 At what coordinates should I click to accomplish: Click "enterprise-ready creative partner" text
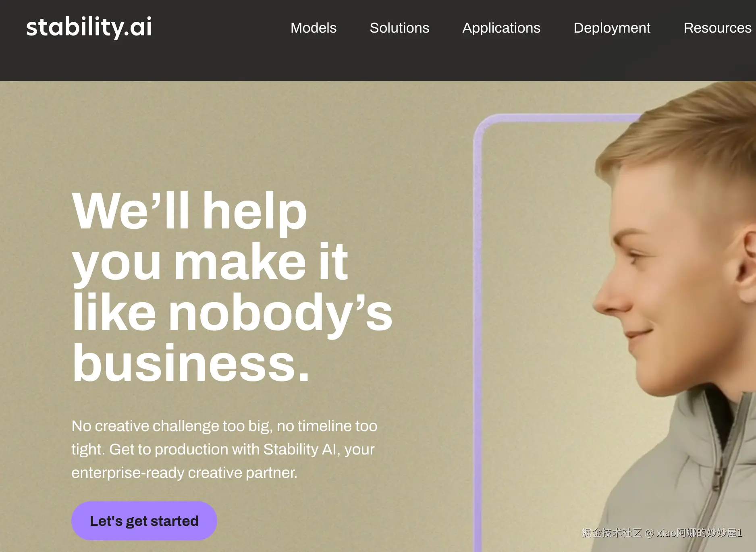click(x=184, y=473)
